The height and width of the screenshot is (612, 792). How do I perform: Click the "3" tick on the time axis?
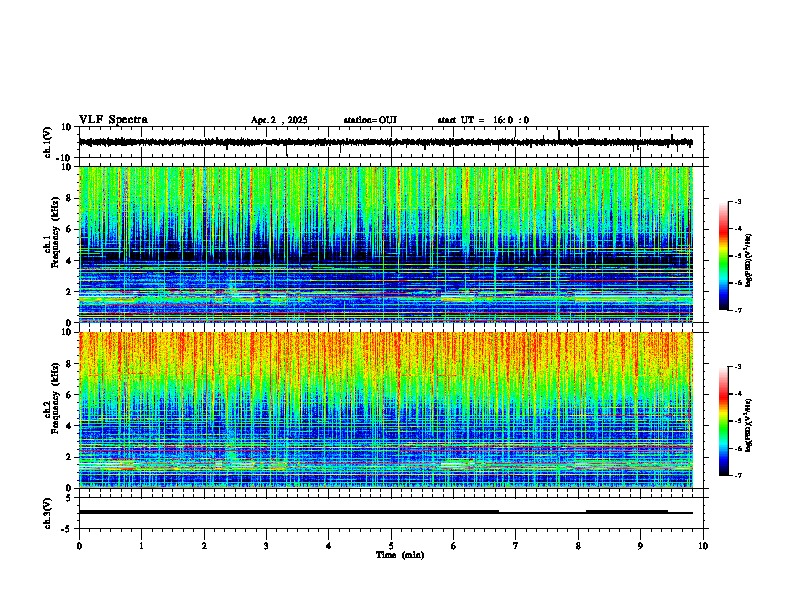pos(266,546)
